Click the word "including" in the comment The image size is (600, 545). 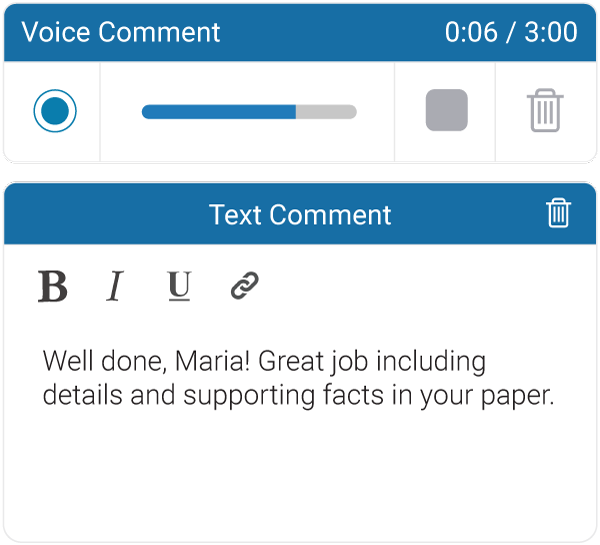431,362
